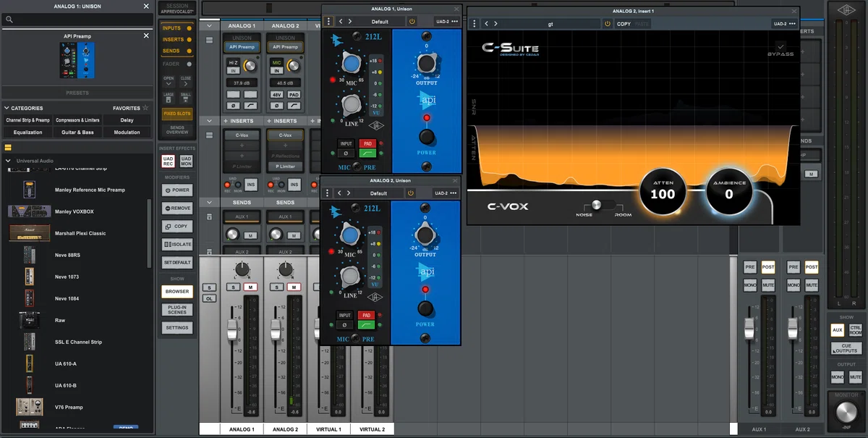Toggle INPUTS view on
The height and width of the screenshot is (438, 868).
[177, 28]
